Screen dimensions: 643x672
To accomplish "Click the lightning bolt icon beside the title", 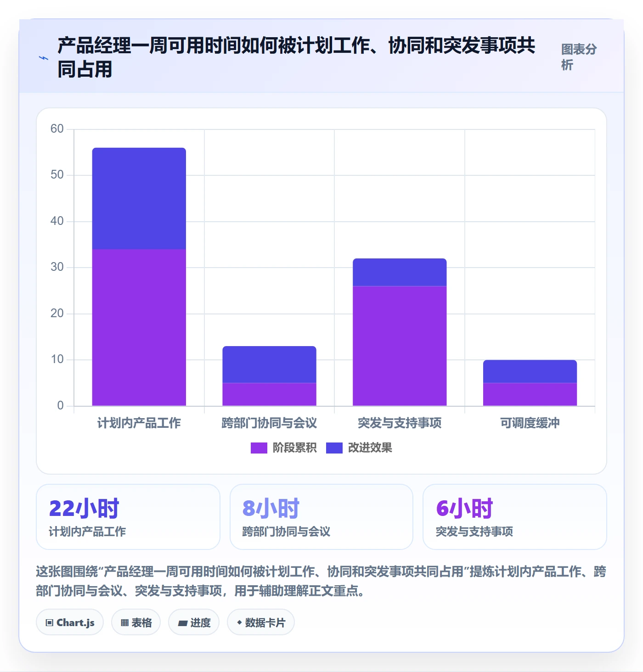I will (44, 58).
